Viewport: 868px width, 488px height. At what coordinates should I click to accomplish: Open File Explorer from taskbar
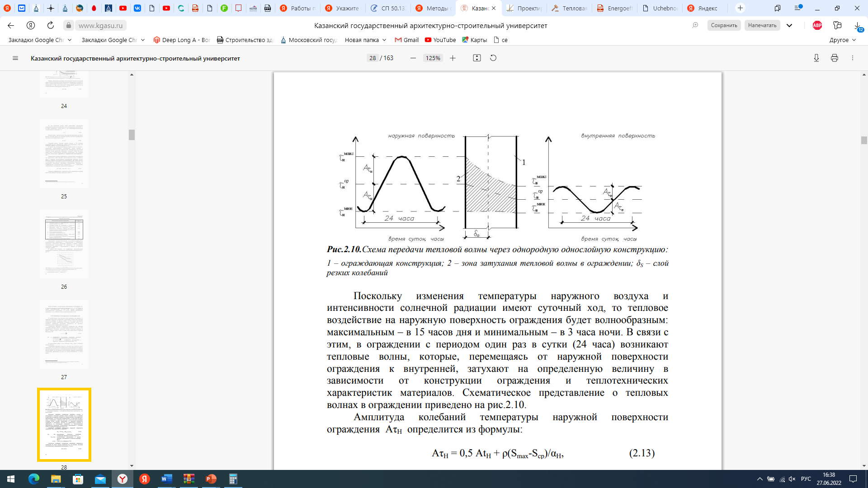[x=56, y=479]
